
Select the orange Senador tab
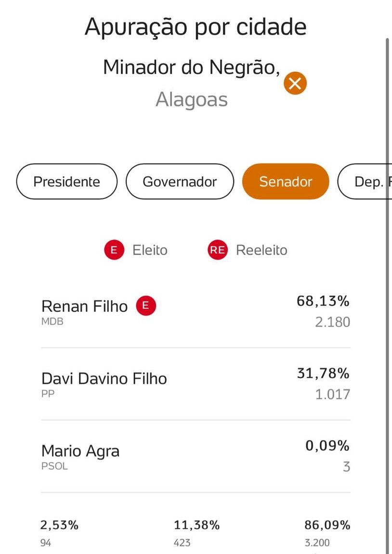click(x=286, y=182)
